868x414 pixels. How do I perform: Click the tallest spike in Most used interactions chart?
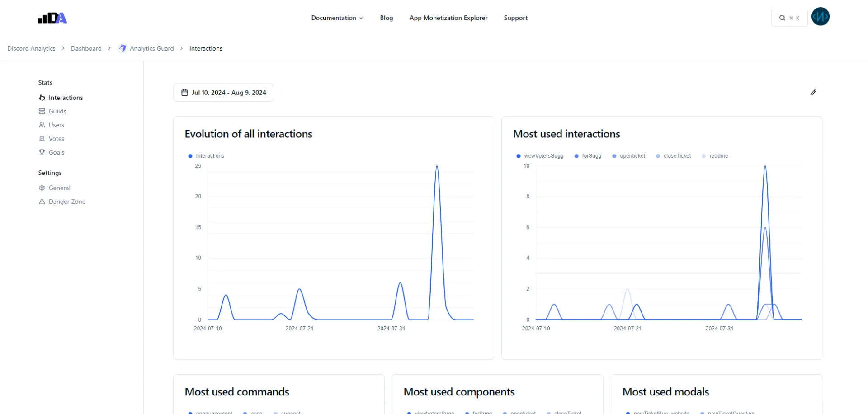click(x=765, y=166)
